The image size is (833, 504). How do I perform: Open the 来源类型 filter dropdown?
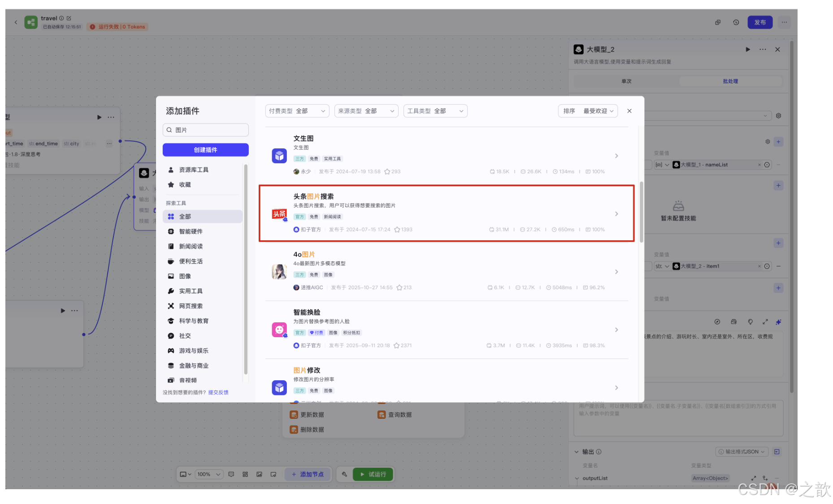(x=366, y=111)
